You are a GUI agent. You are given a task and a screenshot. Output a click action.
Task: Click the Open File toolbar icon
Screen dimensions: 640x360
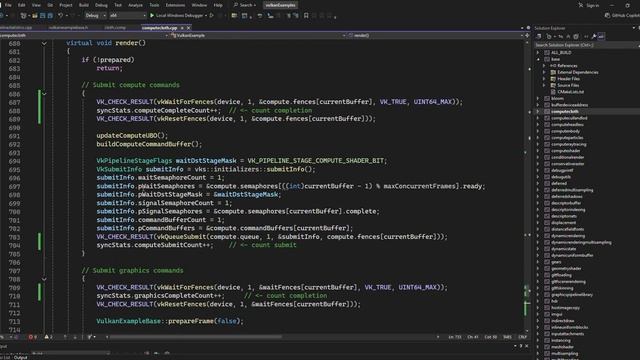35,16
